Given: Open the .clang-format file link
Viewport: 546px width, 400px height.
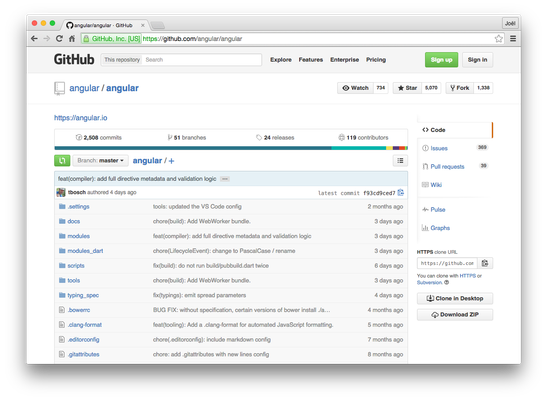Looking at the screenshot, I should click(85, 325).
